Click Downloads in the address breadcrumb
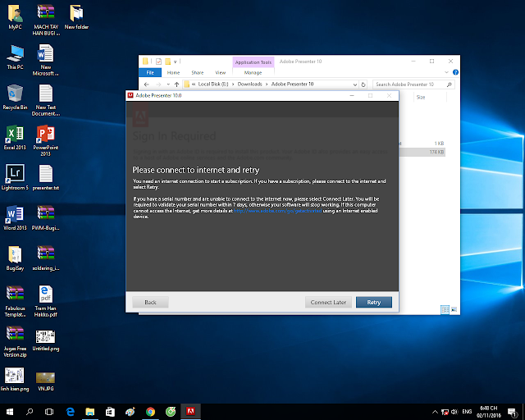Image resolution: width=525 pixels, height=420 pixels. (249, 84)
